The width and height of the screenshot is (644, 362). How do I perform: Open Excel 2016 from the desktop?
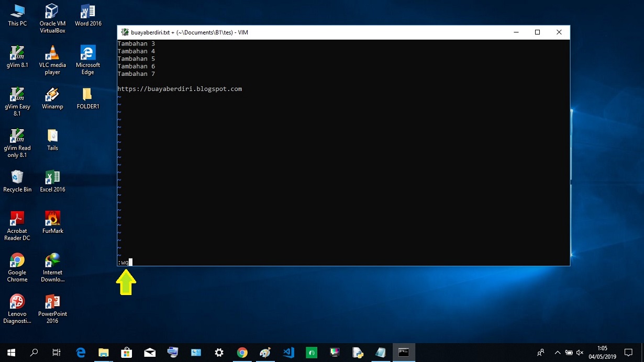(x=52, y=178)
